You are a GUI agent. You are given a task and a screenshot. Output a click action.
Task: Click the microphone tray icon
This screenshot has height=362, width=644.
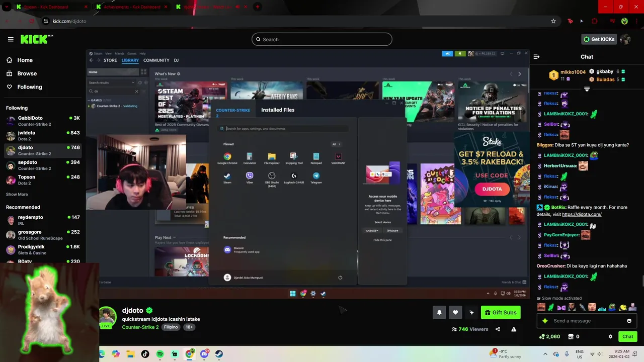567,354
